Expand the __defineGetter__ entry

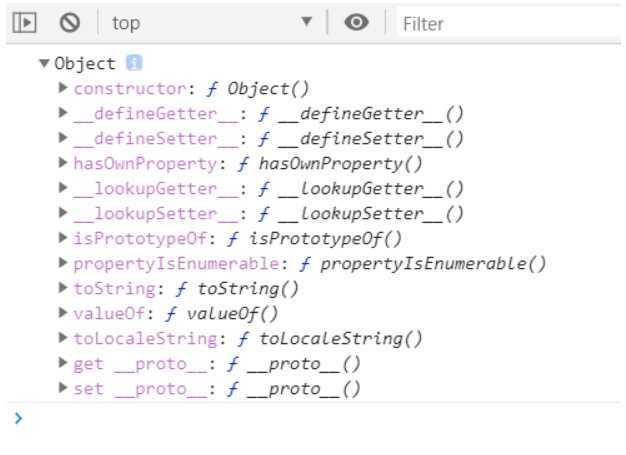[64, 114]
